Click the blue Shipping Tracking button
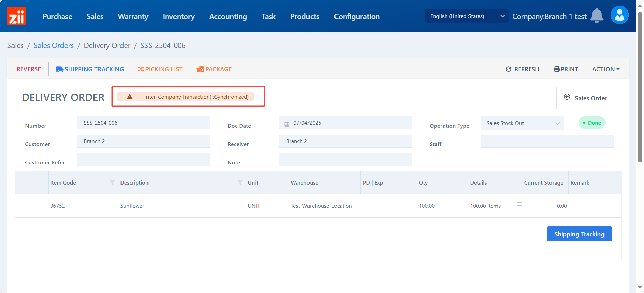The width and height of the screenshot is (644, 293). 579,234
